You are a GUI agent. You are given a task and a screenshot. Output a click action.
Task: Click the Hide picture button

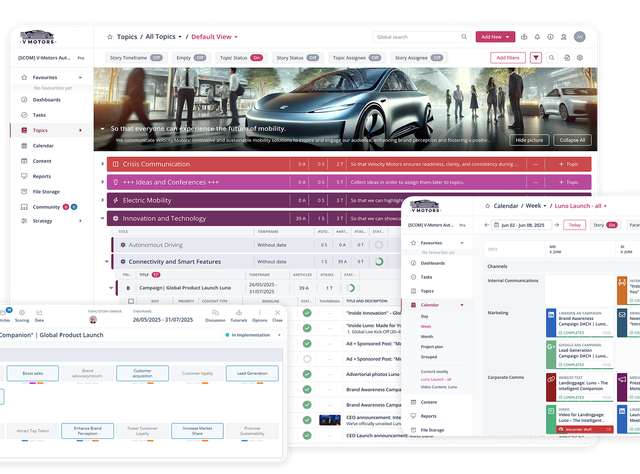(x=529, y=140)
